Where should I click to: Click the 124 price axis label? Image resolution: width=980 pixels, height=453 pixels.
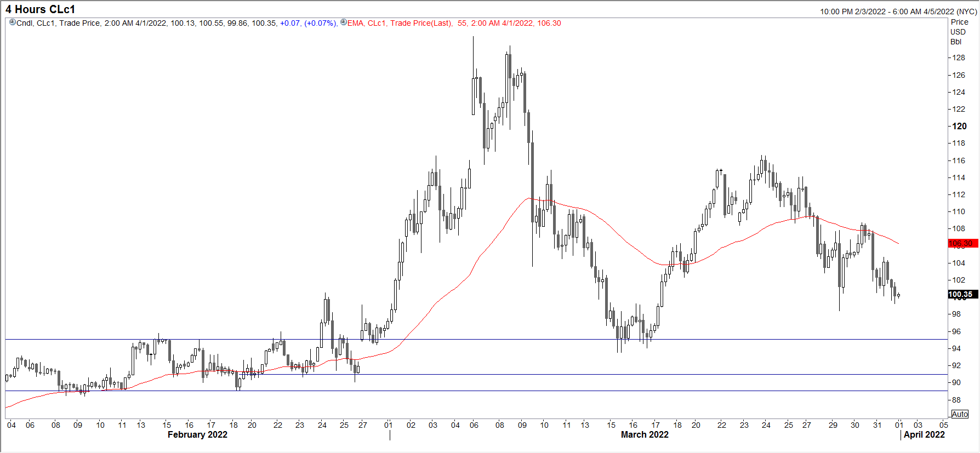tap(959, 92)
